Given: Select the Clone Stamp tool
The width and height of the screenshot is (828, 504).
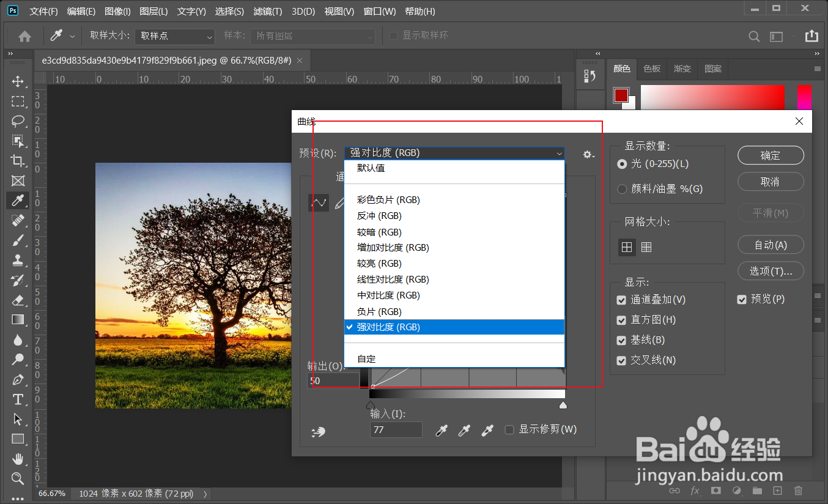Looking at the screenshot, I should point(18,260).
